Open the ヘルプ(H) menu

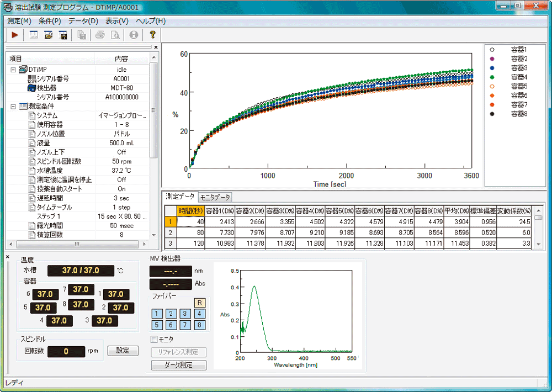tap(151, 21)
